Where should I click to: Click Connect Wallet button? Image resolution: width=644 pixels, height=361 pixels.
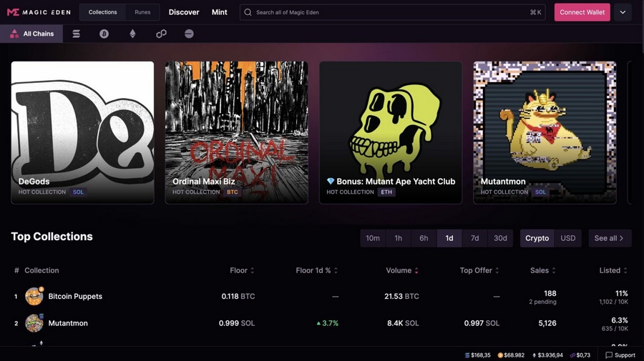[x=582, y=12]
